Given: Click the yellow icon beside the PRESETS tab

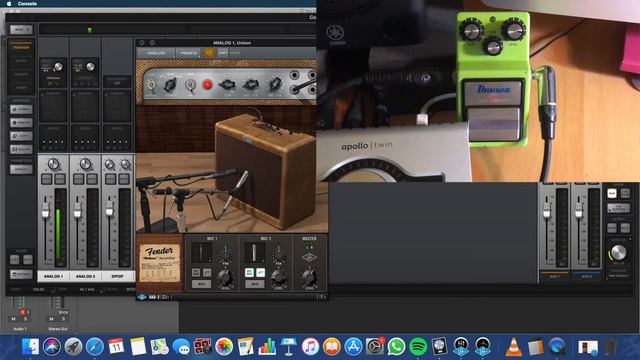Looking at the screenshot, I should [x=209, y=53].
